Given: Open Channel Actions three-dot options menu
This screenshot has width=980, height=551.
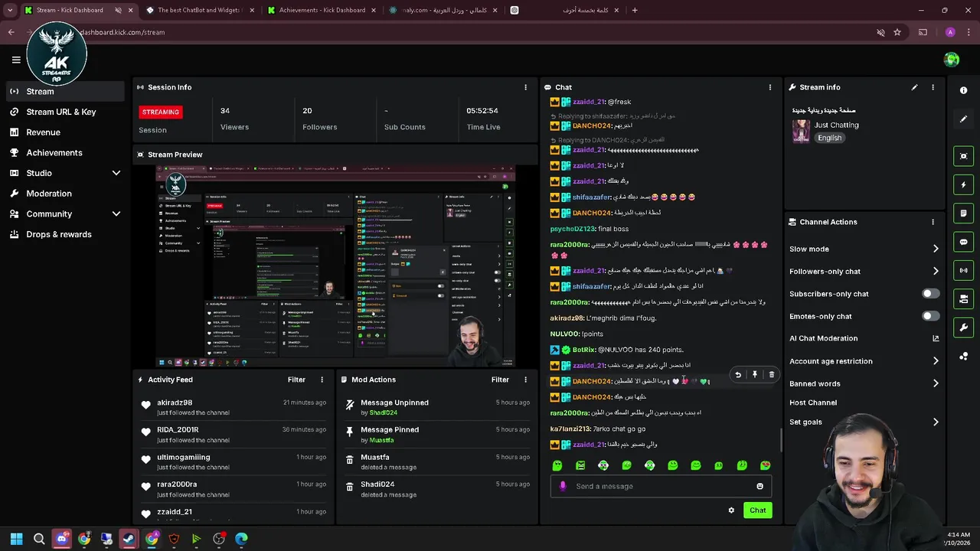Looking at the screenshot, I should pos(933,222).
